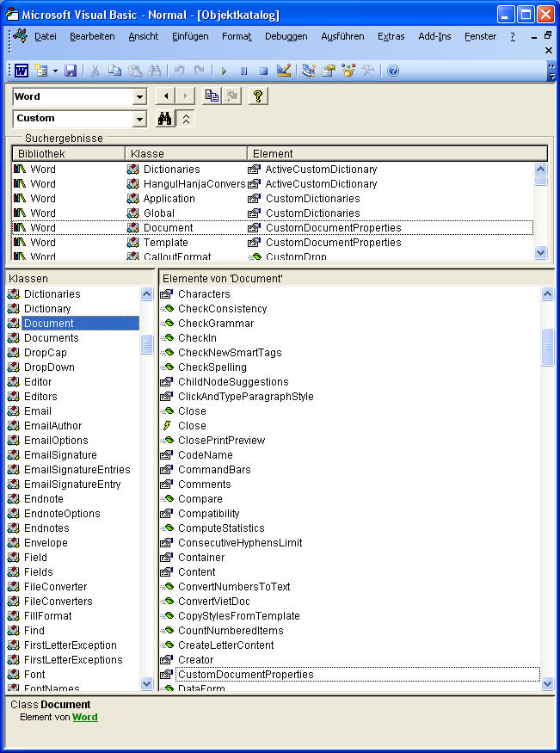Click the Redo arrow icon
The height and width of the screenshot is (753, 560).
pos(200,71)
